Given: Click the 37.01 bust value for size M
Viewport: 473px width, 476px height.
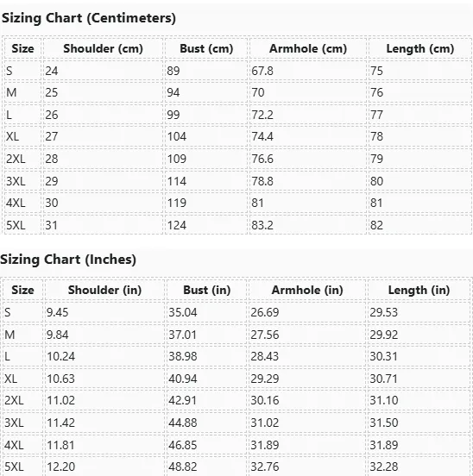Looking at the screenshot, I should click(x=183, y=335).
